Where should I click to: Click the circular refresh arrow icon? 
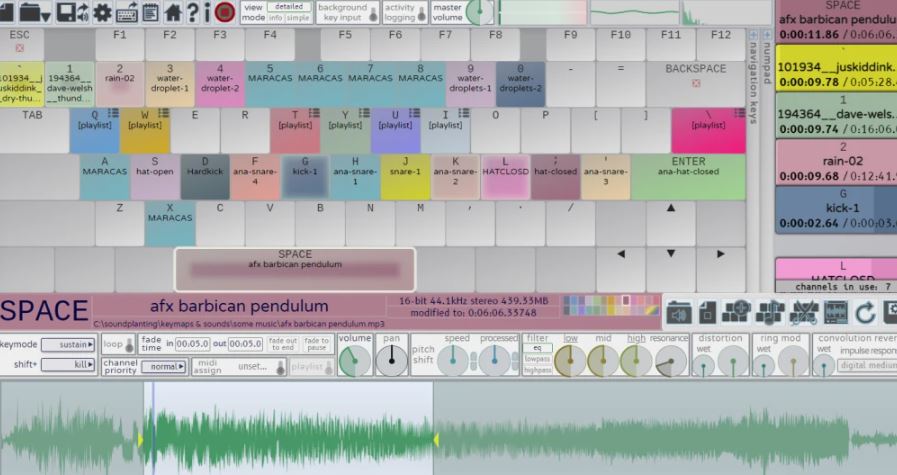pyautogui.click(x=865, y=314)
